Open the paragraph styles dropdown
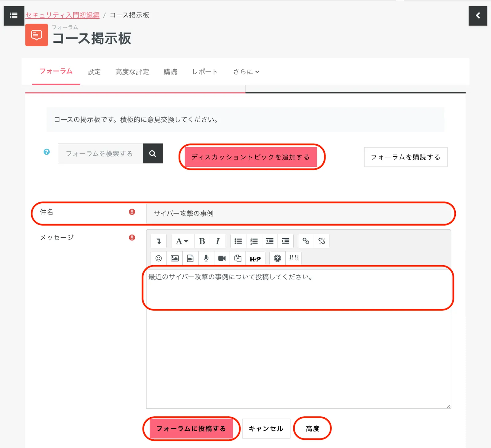Viewport: 491px width, 448px height. (182, 241)
